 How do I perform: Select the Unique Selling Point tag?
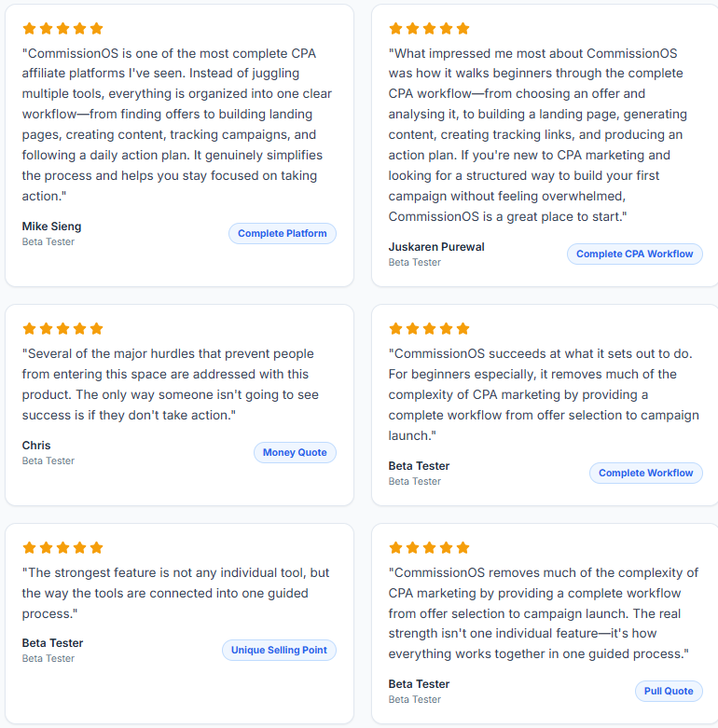pos(279,650)
